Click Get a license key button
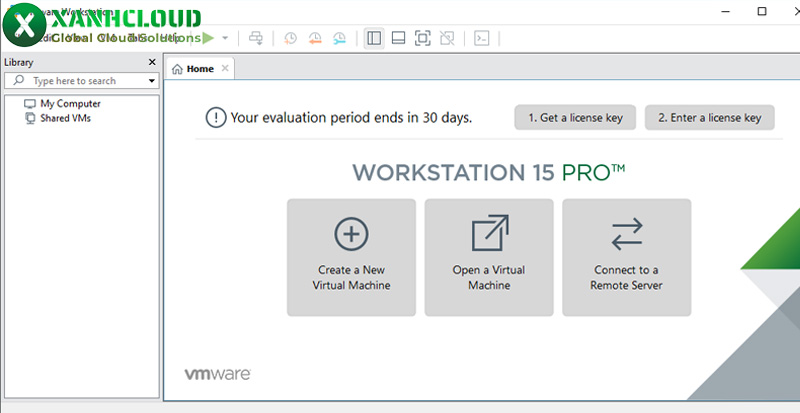Viewport: 800px width, 413px height. [575, 118]
